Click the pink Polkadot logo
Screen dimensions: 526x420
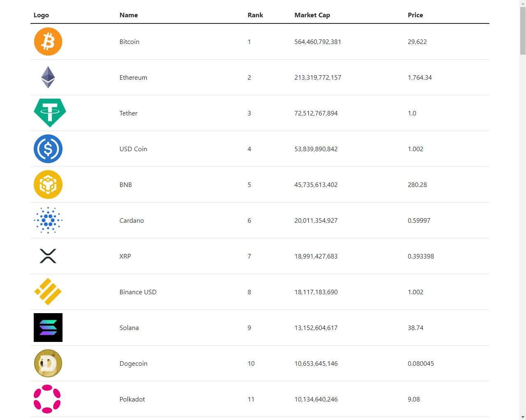(47, 399)
